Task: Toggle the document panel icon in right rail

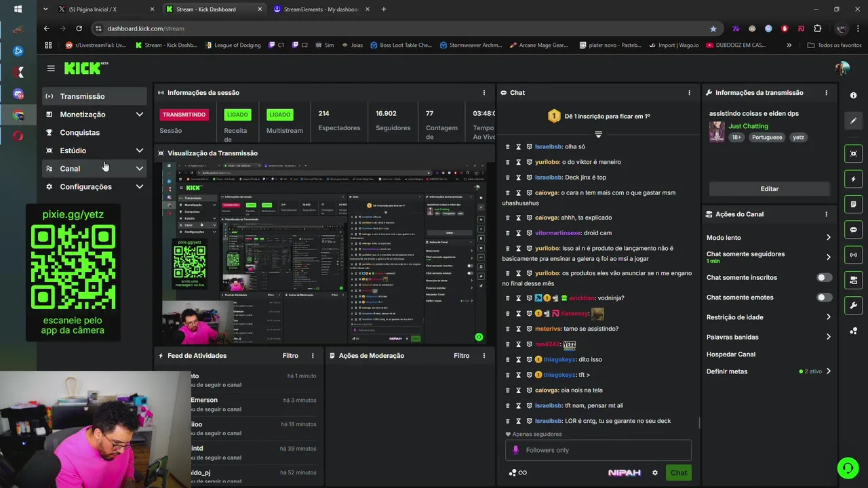Action: [854, 204]
